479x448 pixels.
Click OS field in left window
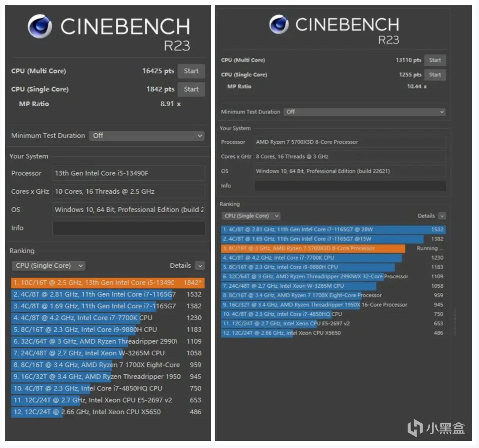(129, 210)
